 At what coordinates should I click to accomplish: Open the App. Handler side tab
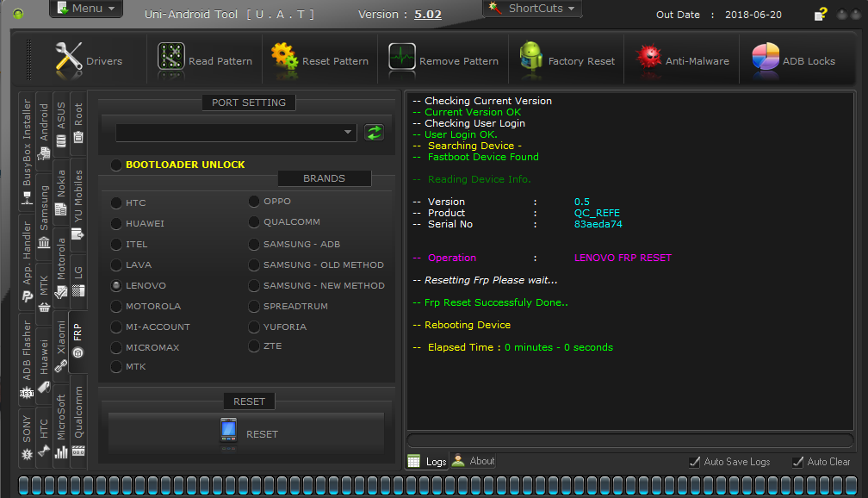pos(27,261)
